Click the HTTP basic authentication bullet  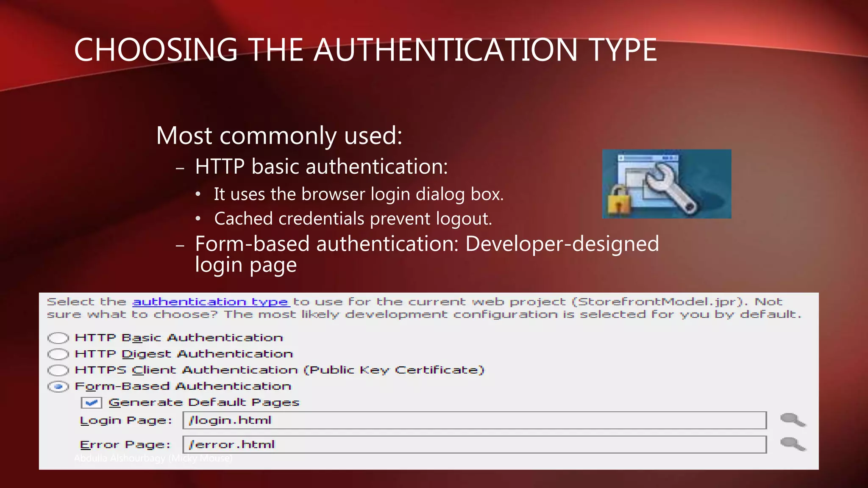point(321,166)
